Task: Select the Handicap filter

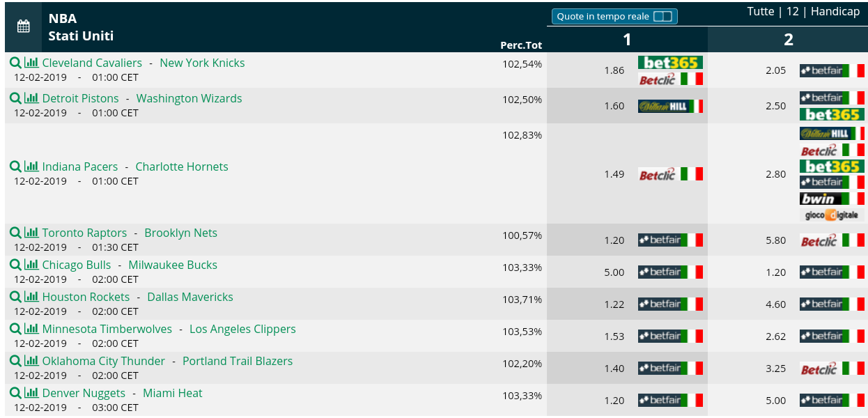Action: [835, 12]
